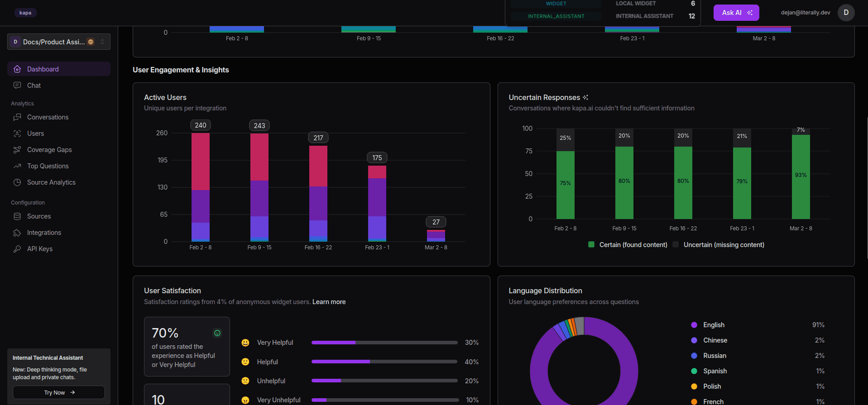
Task: Click the Try Now button
Action: [59, 392]
